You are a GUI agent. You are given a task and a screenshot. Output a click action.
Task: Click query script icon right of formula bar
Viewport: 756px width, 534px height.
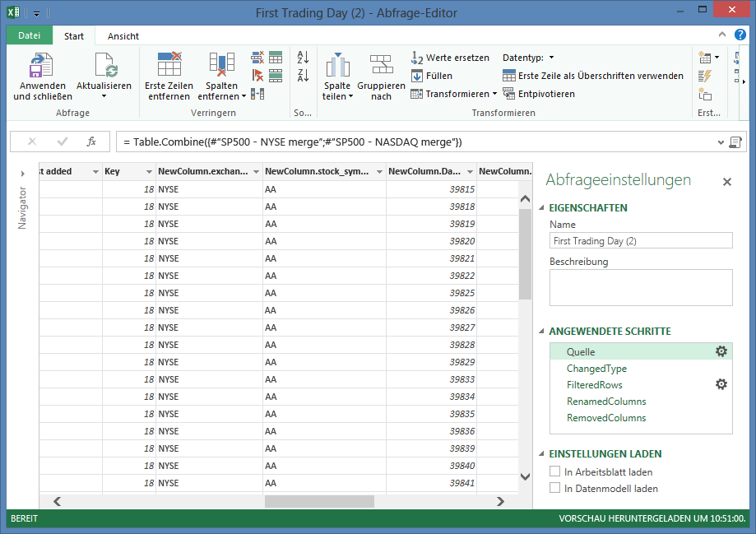click(x=735, y=142)
